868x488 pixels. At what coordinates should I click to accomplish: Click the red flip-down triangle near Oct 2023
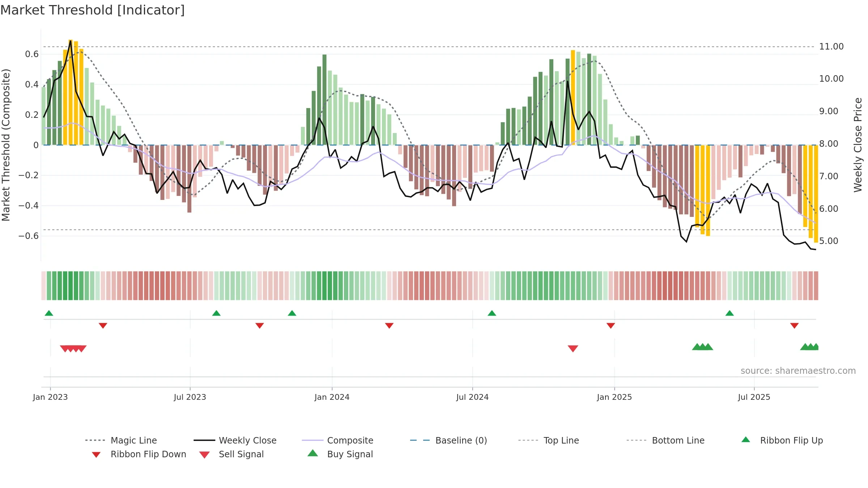click(260, 326)
